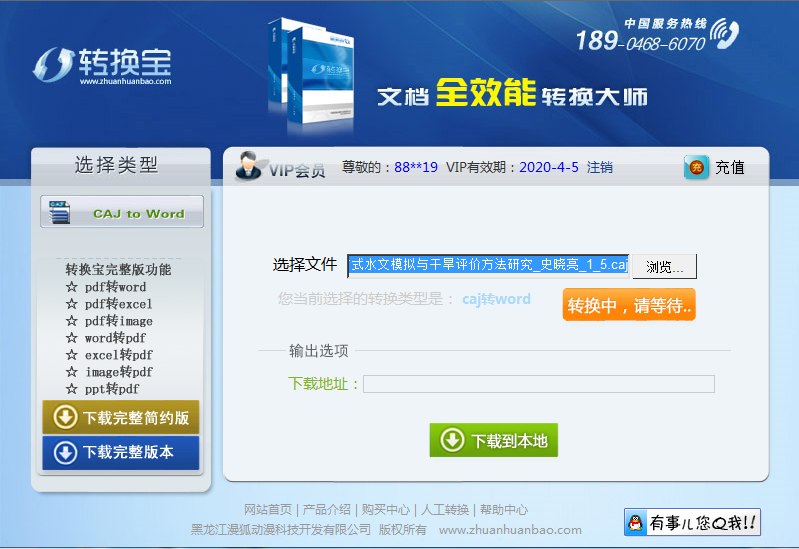This screenshot has height=549, width=799.
Task: Open 产品介绍 footer link
Action: pyautogui.click(x=327, y=509)
